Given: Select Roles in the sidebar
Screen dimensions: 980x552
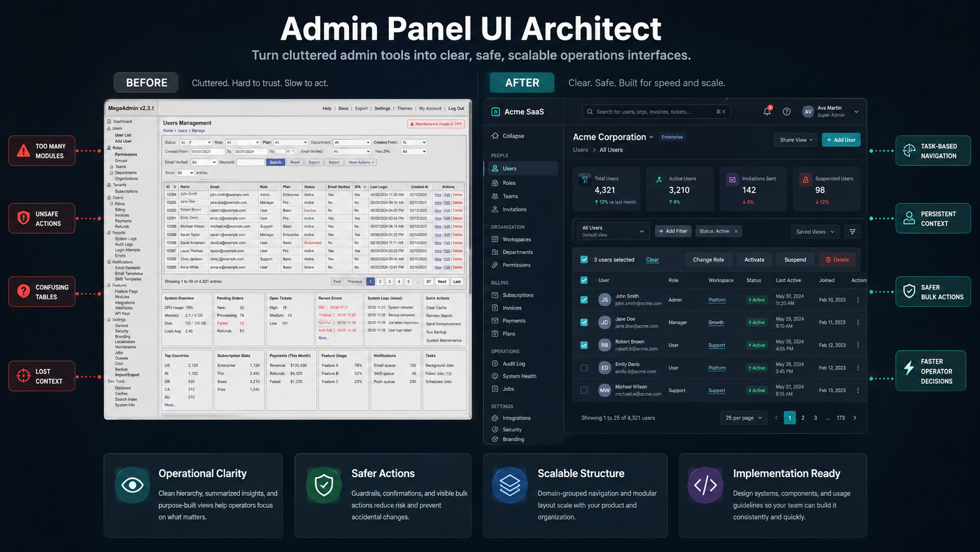Looking at the screenshot, I should click(x=509, y=183).
